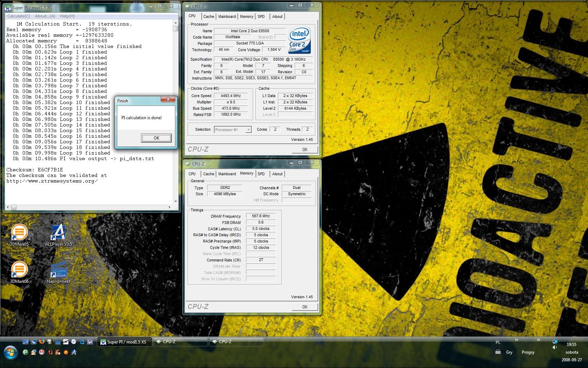The height and width of the screenshot is (368, 588).
Task: Open the About...(A) menu in Super PI
Action: click(45, 16)
